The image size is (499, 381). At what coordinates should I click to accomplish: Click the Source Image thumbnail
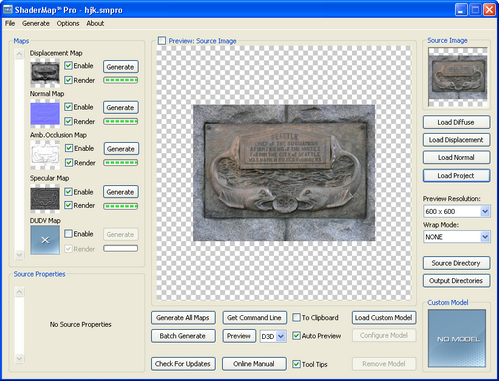tap(457, 77)
